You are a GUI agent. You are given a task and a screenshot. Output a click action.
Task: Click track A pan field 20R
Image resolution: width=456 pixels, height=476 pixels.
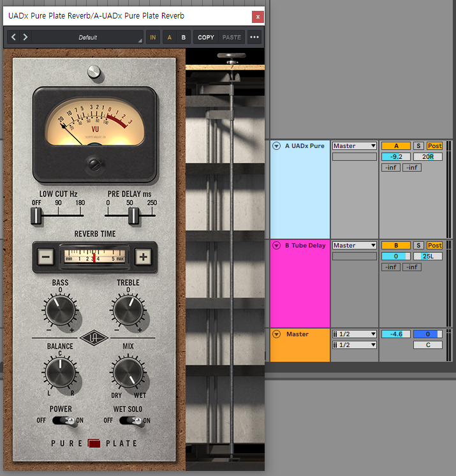(x=428, y=156)
